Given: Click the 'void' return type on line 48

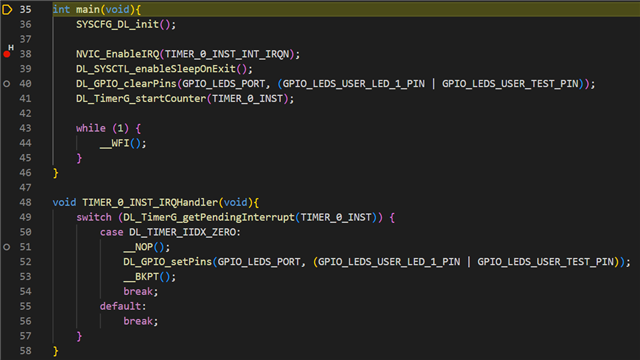Looking at the screenshot, I should click(x=64, y=202).
